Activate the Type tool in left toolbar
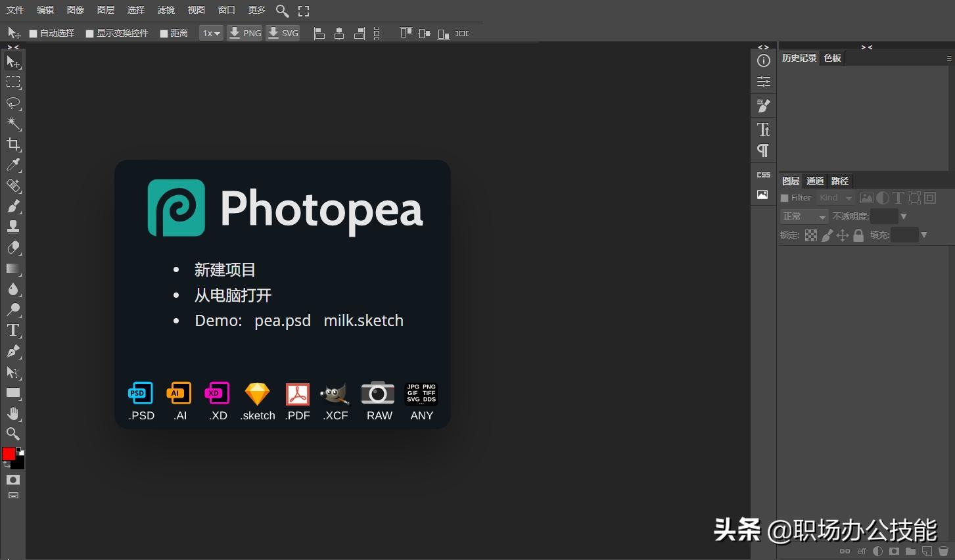This screenshot has width=955, height=560. 13,331
